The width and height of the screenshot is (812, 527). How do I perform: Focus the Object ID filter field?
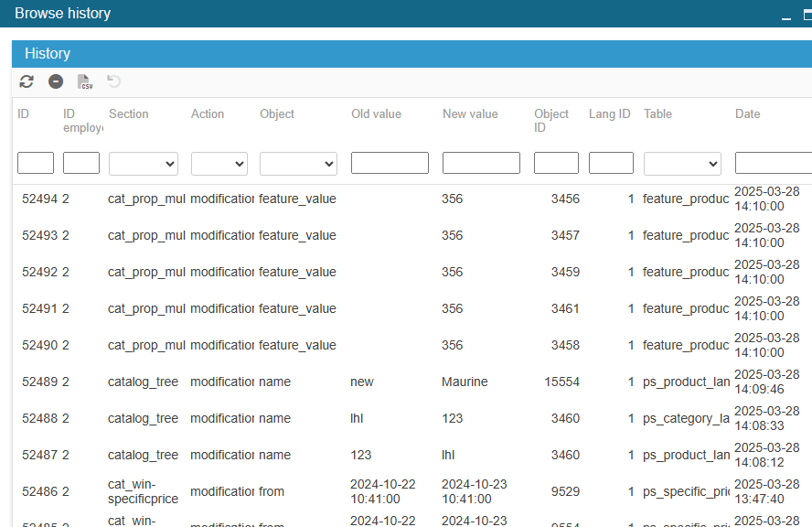556,163
